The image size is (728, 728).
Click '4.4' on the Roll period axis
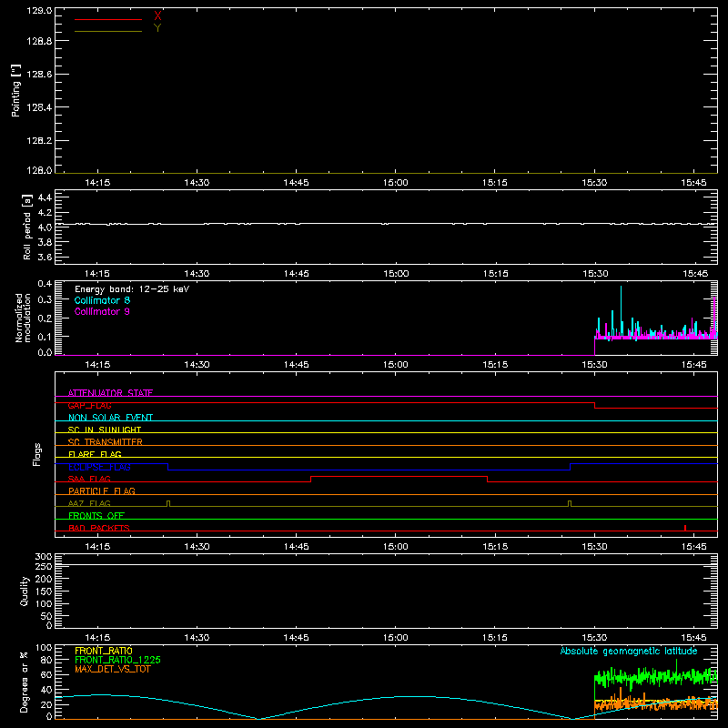(45, 197)
